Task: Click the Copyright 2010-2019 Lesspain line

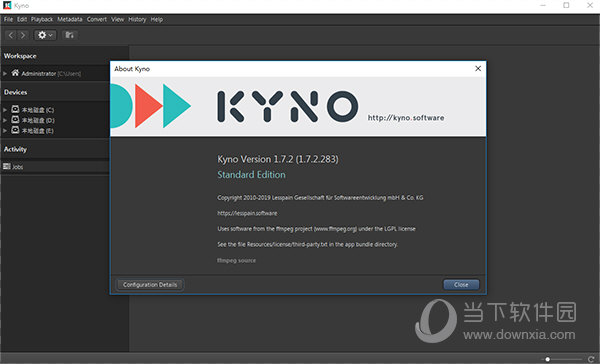Action: tap(320, 198)
